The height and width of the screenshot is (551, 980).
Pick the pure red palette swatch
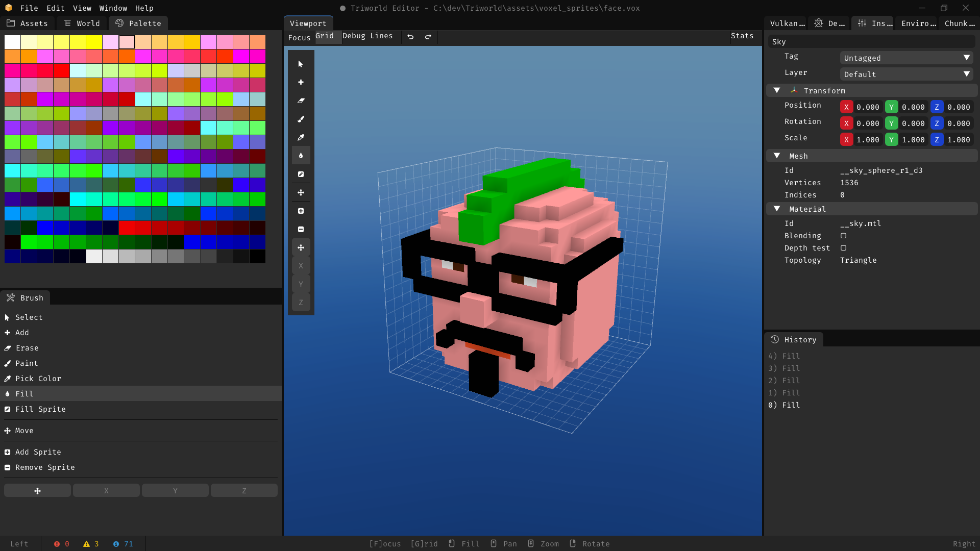click(x=61, y=70)
